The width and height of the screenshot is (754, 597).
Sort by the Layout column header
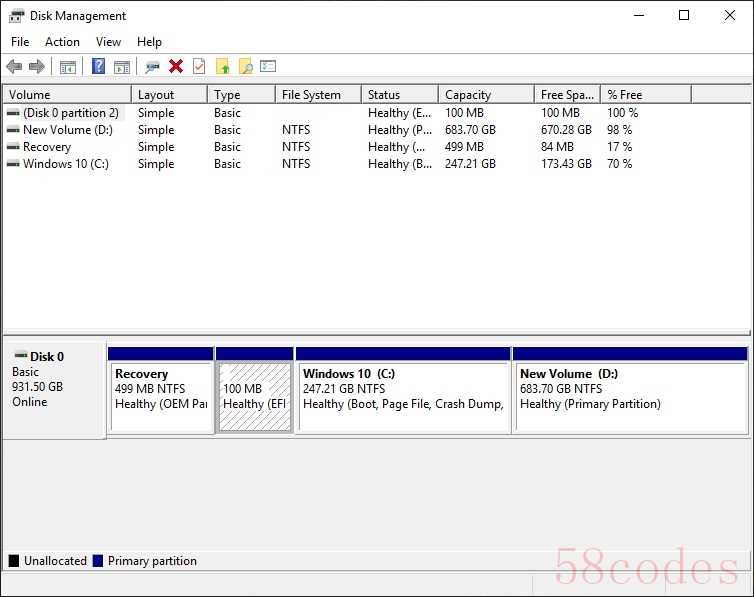tap(169, 95)
